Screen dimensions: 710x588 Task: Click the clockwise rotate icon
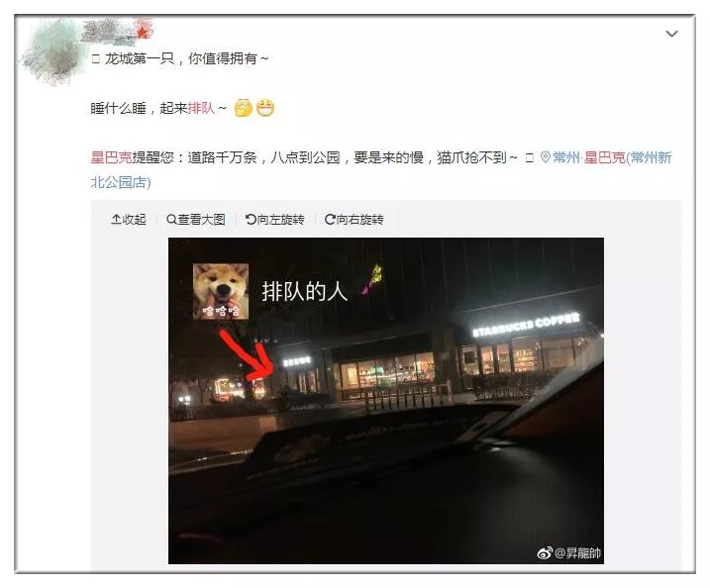click(x=330, y=220)
